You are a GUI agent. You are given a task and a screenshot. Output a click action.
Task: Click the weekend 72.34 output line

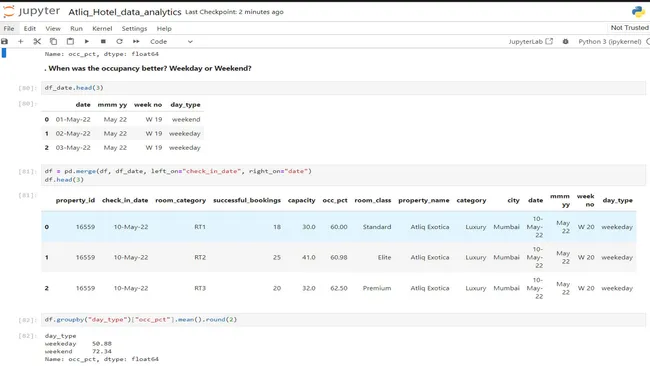(78, 351)
